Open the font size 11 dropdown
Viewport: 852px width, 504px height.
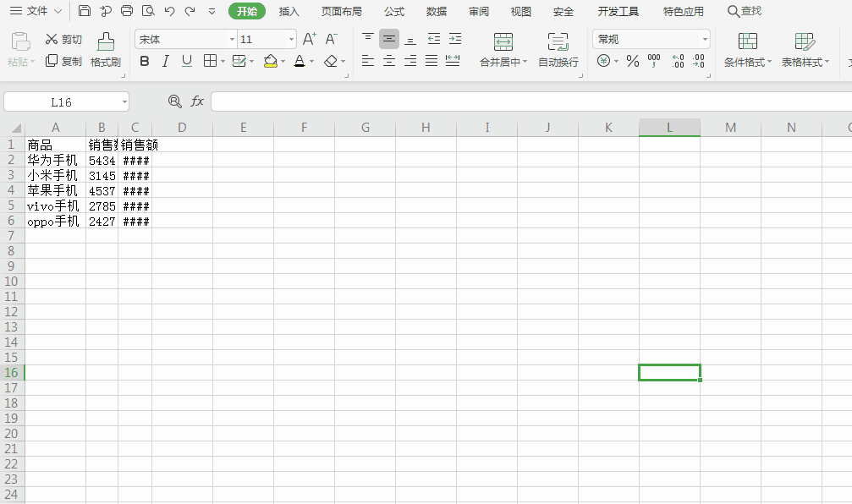pyautogui.click(x=291, y=39)
